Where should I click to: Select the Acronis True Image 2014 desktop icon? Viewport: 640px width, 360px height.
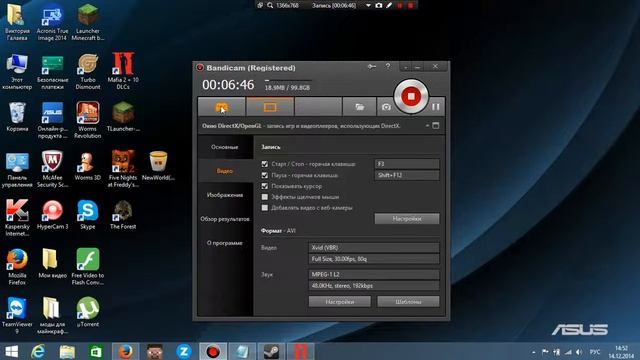pyautogui.click(x=52, y=22)
